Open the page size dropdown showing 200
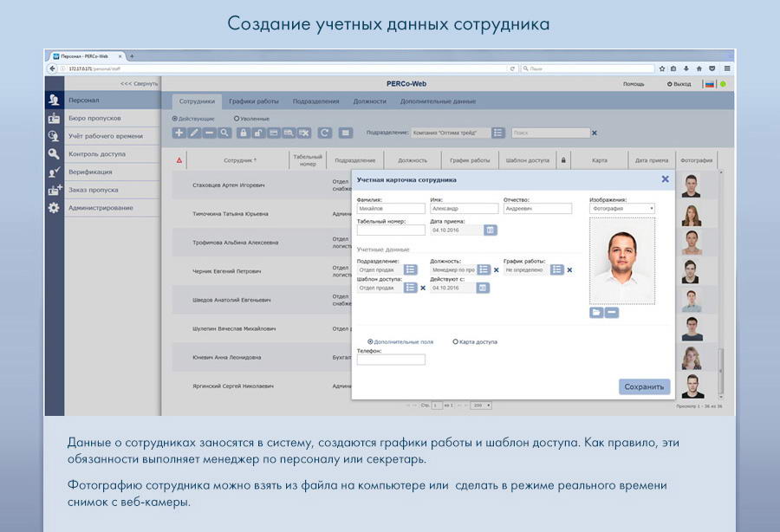The image size is (780, 532). pos(480,405)
